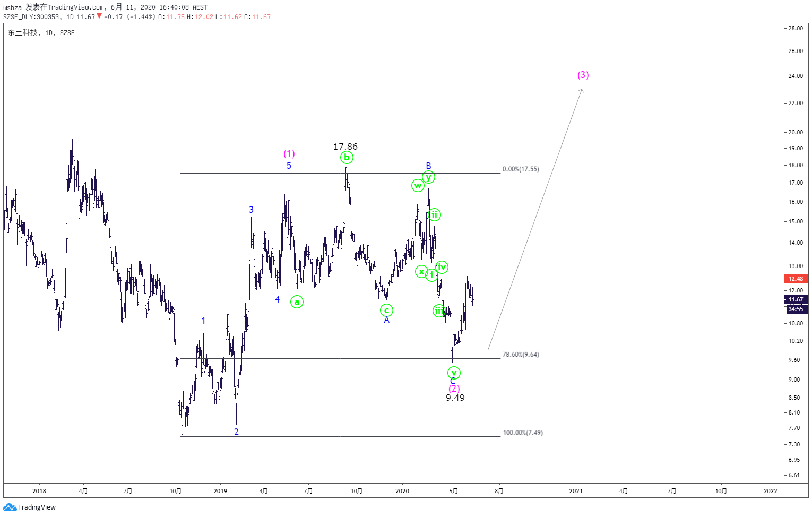Select the green circled iii wave label
This screenshot has width=812, height=517.
(x=439, y=311)
